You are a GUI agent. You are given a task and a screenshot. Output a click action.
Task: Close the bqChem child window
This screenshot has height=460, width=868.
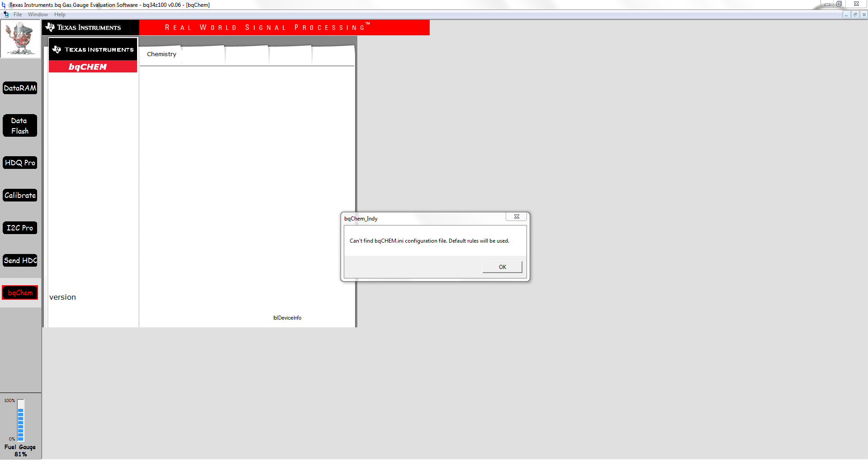click(x=864, y=14)
